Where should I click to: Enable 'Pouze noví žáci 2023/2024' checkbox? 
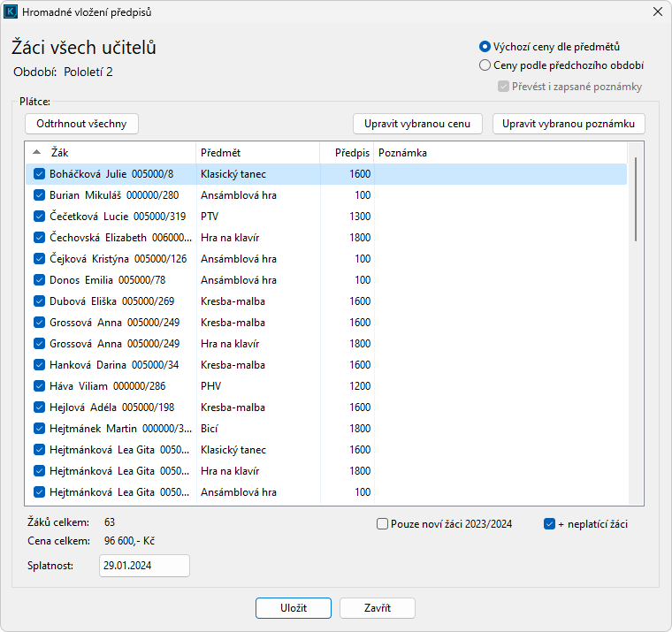pyautogui.click(x=383, y=524)
